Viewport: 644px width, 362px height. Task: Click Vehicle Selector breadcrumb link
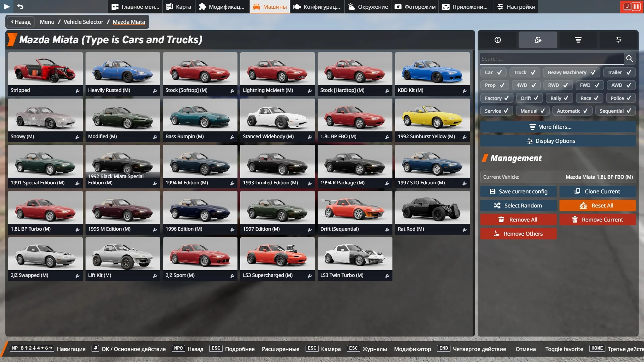pyautogui.click(x=84, y=22)
